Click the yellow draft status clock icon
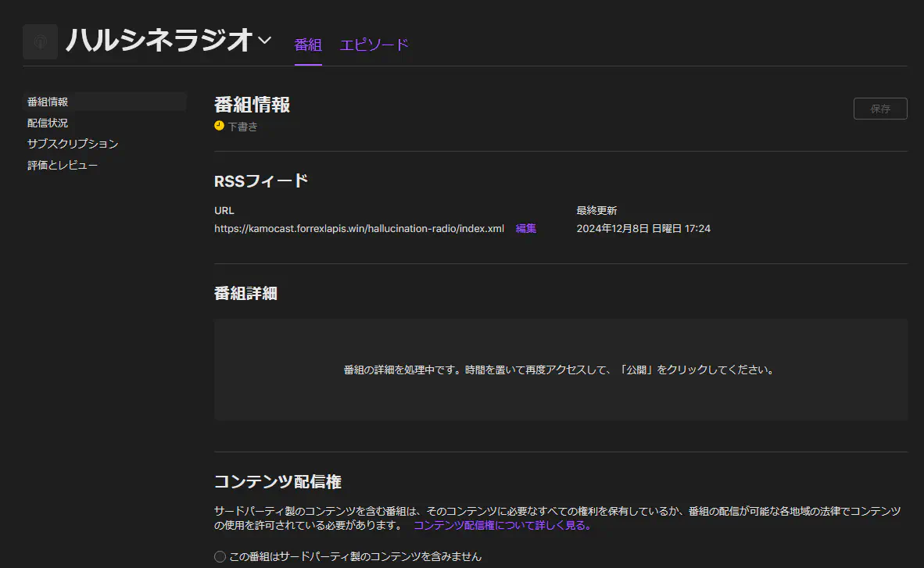 tap(219, 126)
